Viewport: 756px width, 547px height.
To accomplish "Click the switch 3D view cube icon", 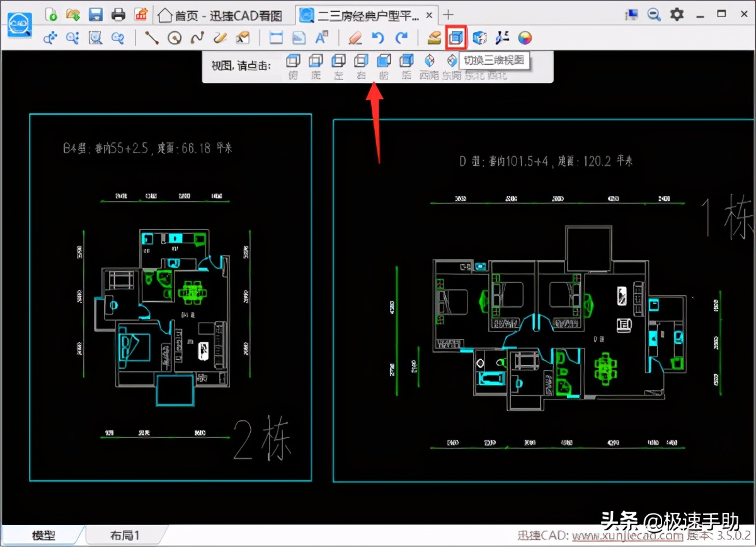I will [455, 38].
